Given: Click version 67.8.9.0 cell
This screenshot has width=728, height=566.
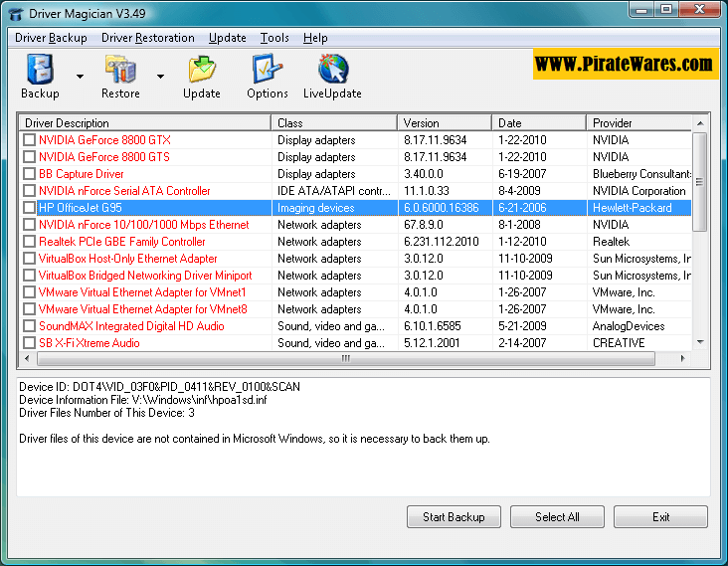Looking at the screenshot, I should pyautogui.click(x=424, y=225).
